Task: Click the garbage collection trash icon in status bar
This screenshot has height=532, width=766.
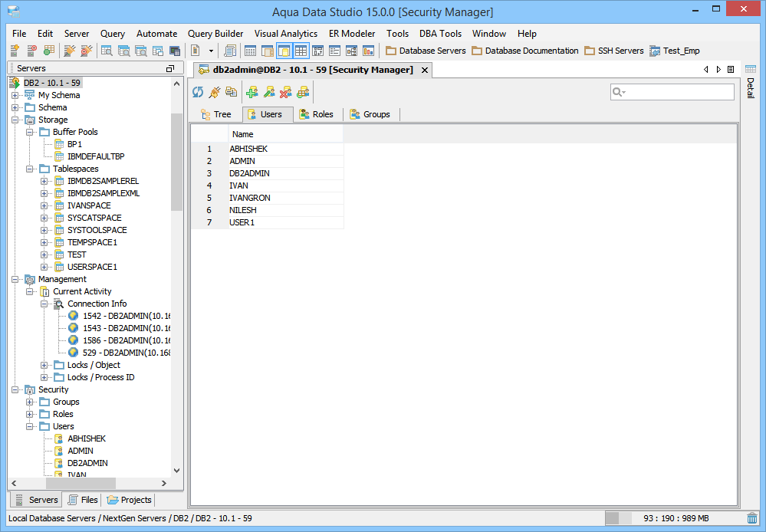Action: 753,518
